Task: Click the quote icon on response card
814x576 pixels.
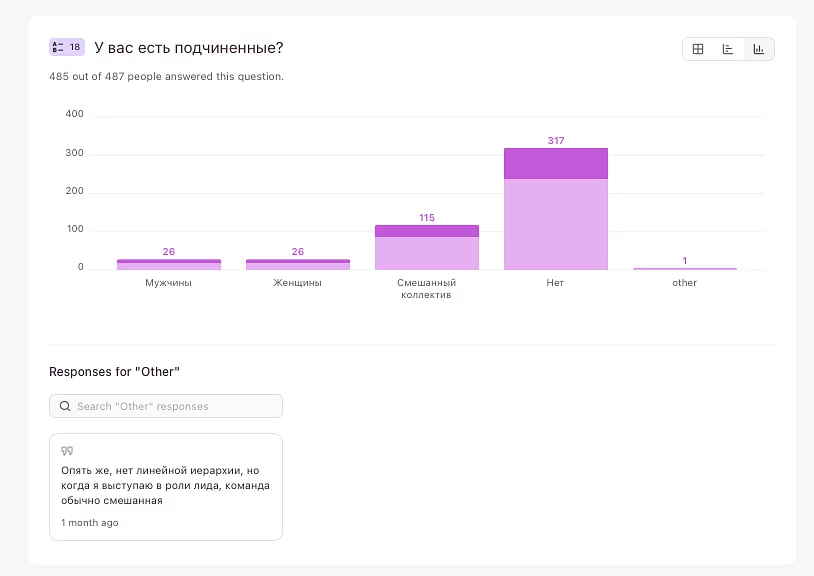Action: [x=67, y=451]
